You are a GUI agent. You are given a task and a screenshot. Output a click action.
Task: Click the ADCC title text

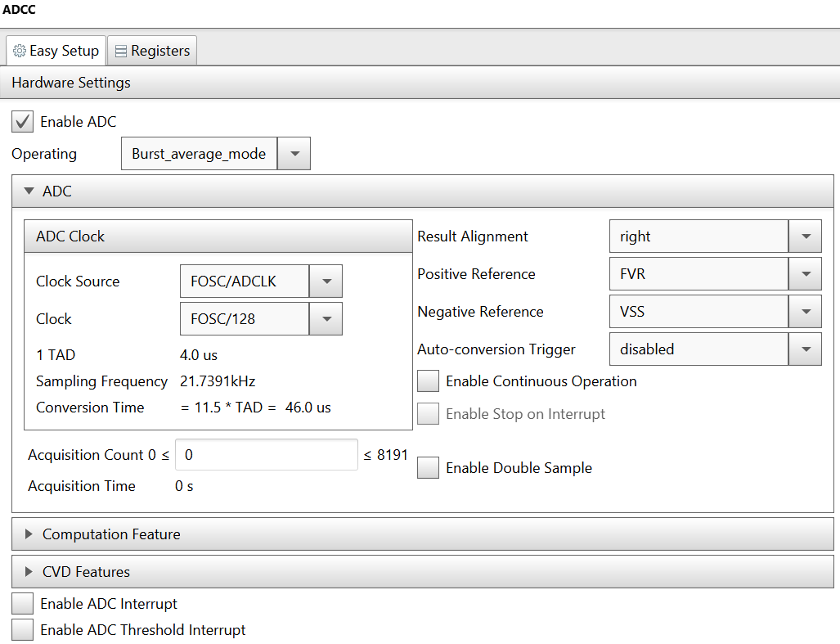pos(20,10)
